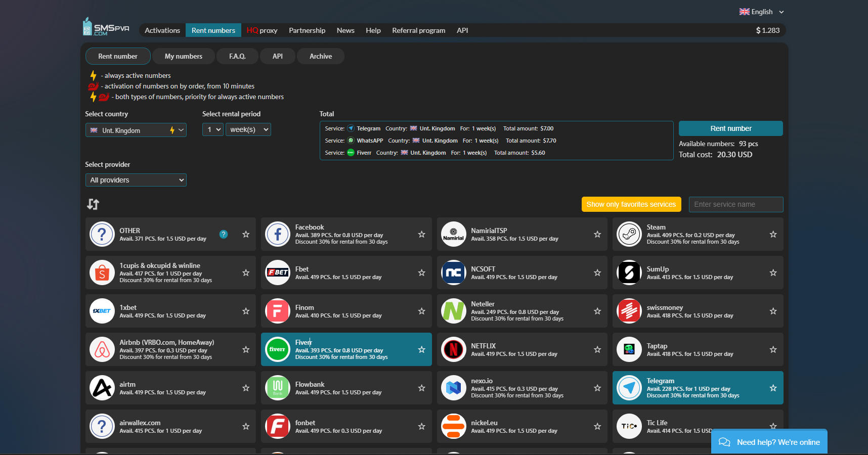This screenshot has width=868, height=455.
Task: Focus the Enter service name search field
Action: click(x=736, y=204)
